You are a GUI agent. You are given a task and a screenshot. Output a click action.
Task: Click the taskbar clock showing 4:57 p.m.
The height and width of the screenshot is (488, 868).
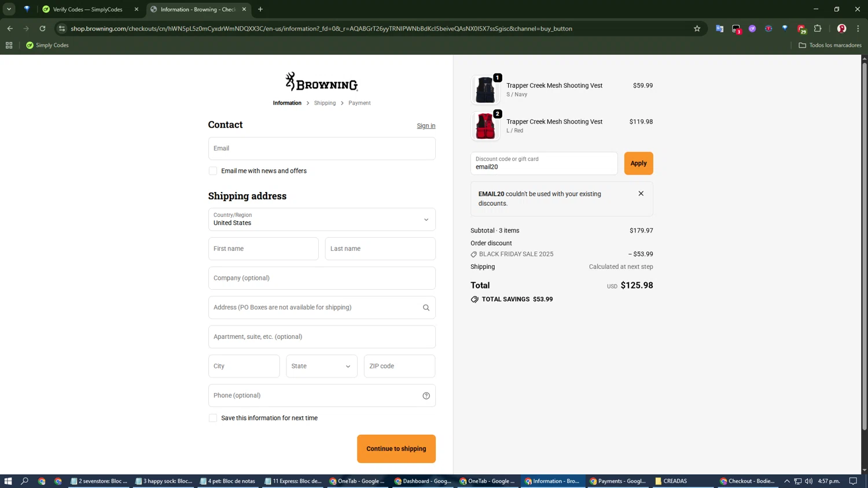[x=829, y=481]
